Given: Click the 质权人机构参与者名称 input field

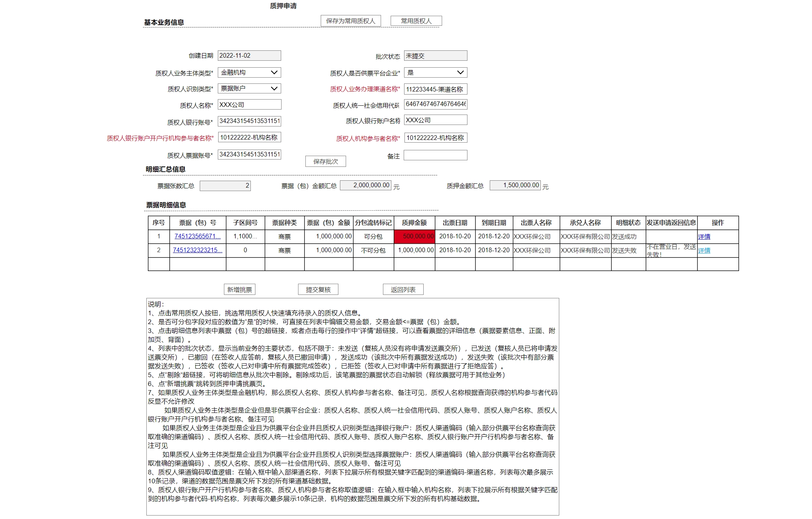Looking at the screenshot, I should pyautogui.click(x=436, y=138).
